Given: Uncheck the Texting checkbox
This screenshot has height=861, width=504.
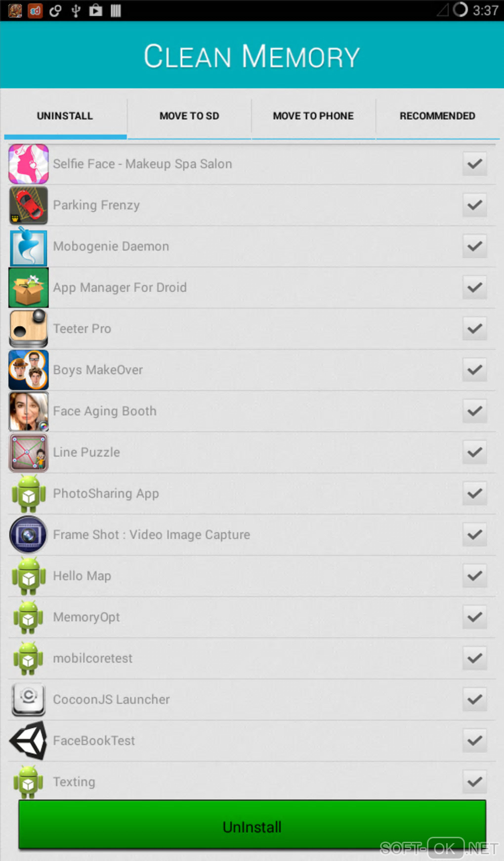Looking at the screenshot, I should 475,782.
